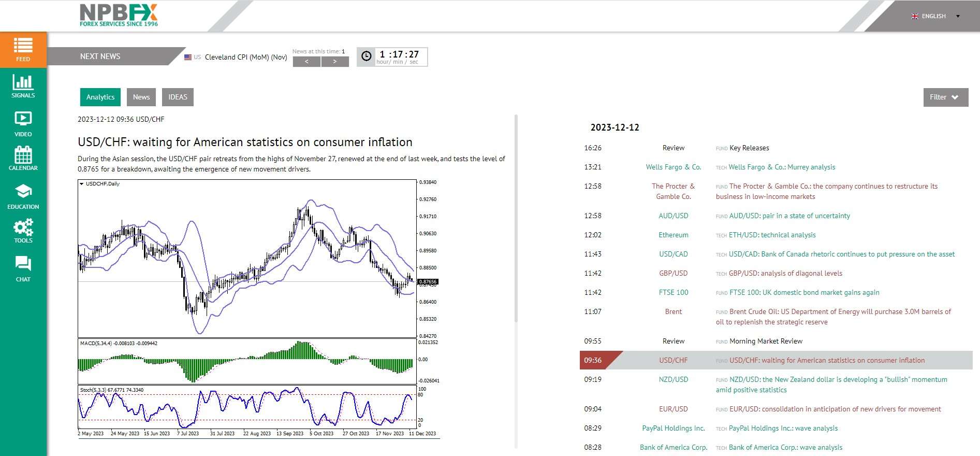980x456 pixels.
Task: Open AUD/USD: pair in a state of uncertainty
Action: (789, 216)
